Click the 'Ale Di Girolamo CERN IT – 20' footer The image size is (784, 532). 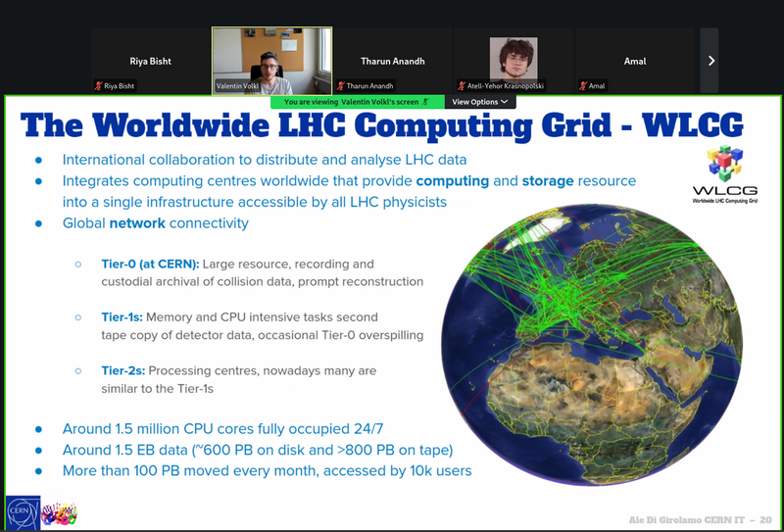pyautogui.click(x=700, y=520)
